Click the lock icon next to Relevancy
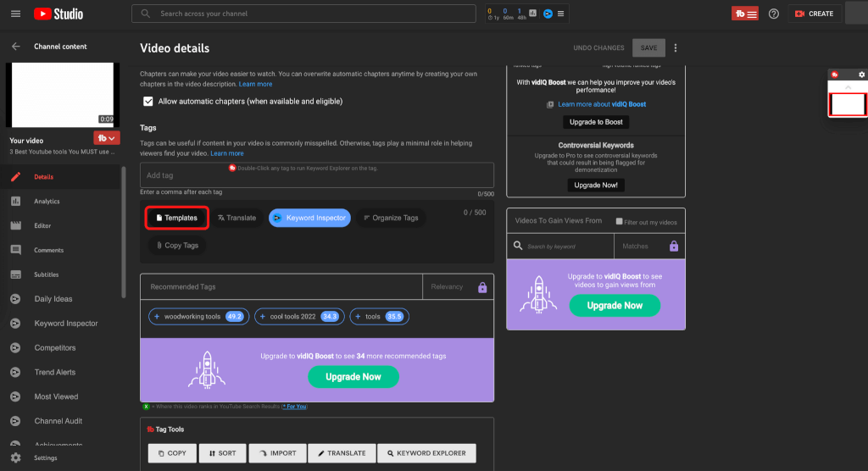 [482, 287]
